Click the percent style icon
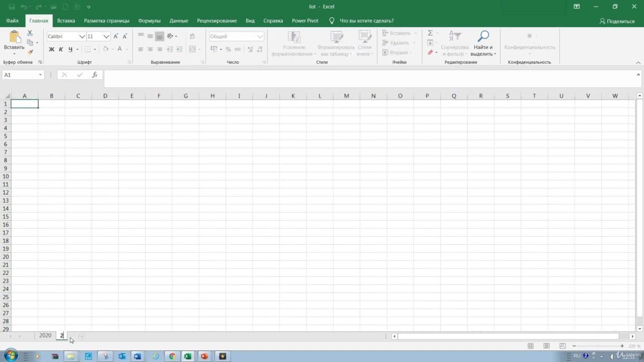This screenshot has width=644, height=362. pos(228,49)
